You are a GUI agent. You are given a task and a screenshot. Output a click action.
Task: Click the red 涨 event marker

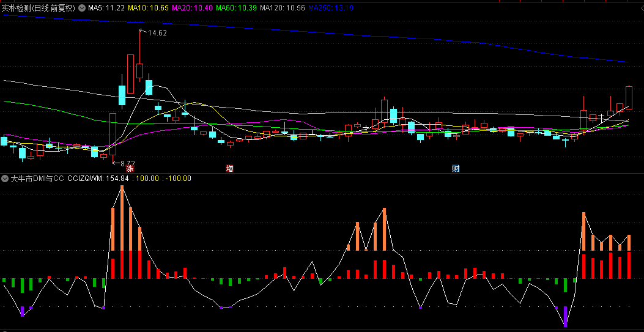tap(130, 169)
